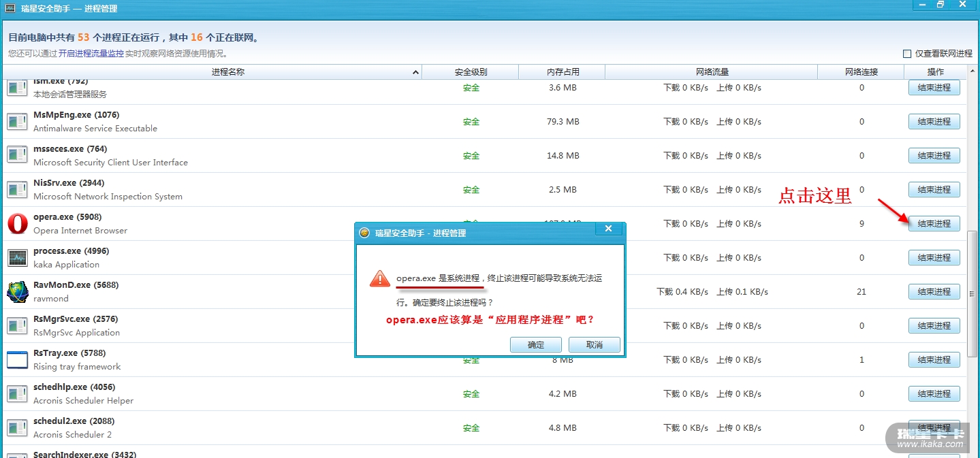Viewport: 980px width, 458px height.
Task: Click the opera.exe red Opera icon
Action: [17, 224]
